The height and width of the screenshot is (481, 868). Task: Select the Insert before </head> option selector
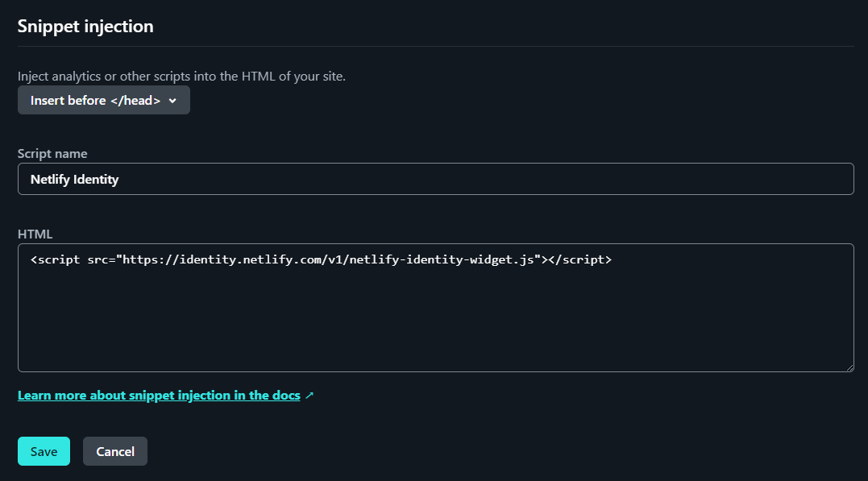point(103,100)
